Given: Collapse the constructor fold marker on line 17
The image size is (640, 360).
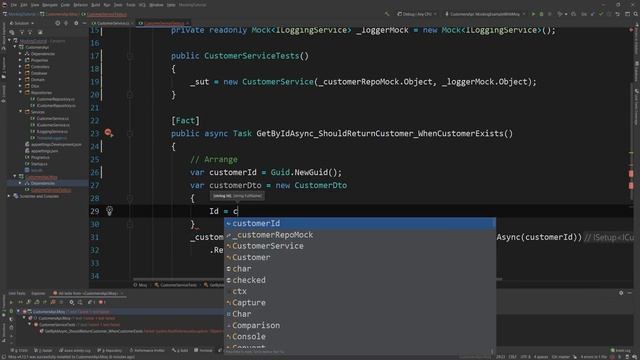Looking at the screenshot, I should pyautogui.click(x=130, y=56).
